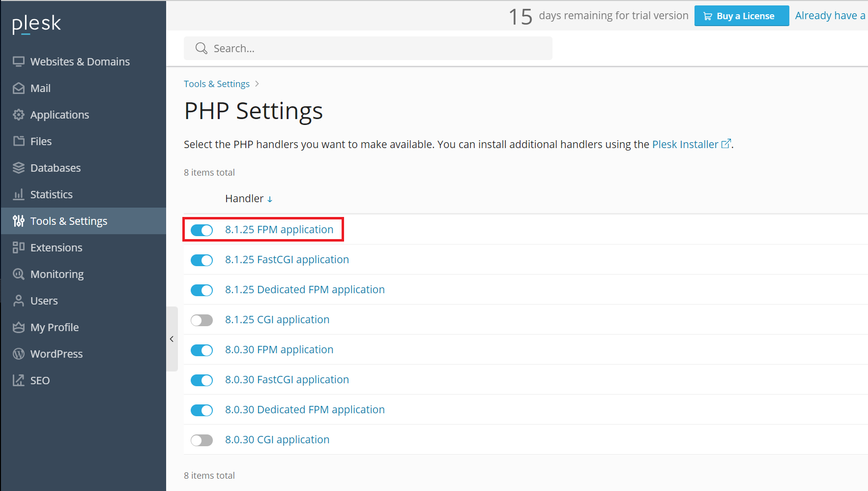Click the Statistics chart icon
Screen dimensions: 868x491
[19, 194]
